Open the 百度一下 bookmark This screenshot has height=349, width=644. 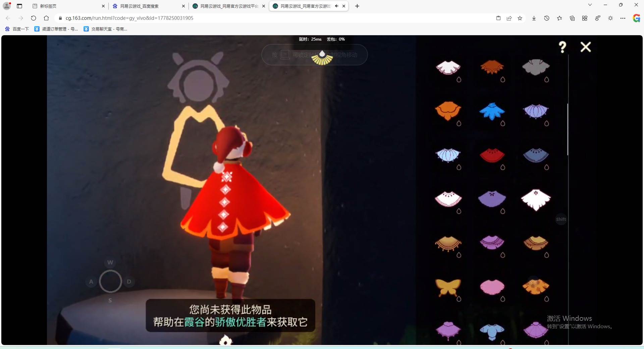click(17, 29)
